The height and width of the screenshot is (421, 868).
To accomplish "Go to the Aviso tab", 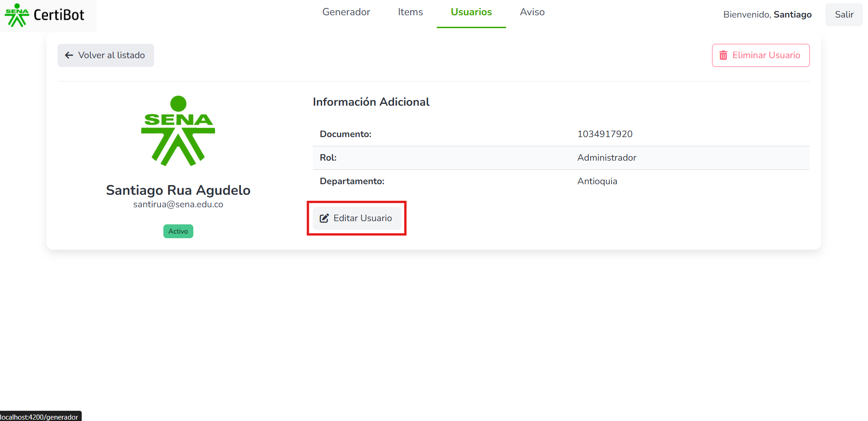I will [x=532, y=12].
